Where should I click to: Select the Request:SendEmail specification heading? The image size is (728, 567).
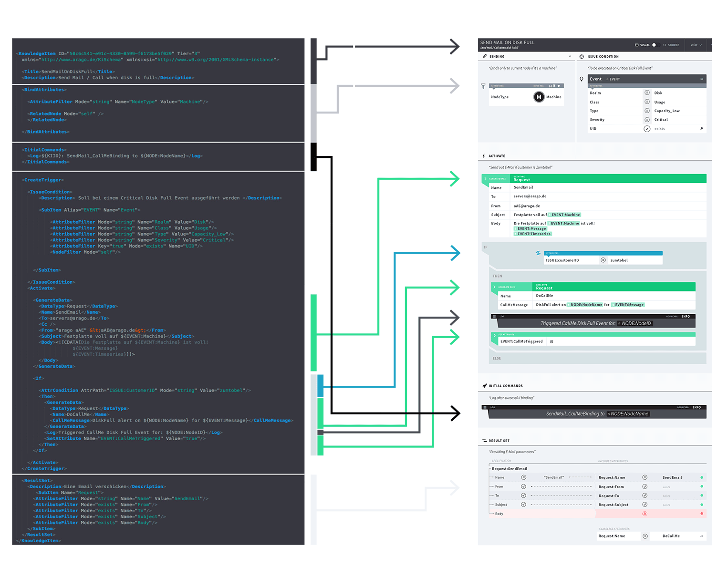pos(510,469)
